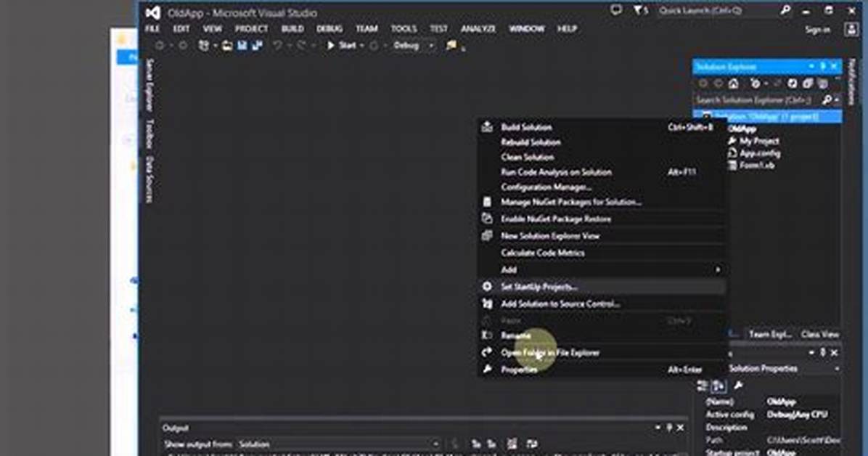This screenshot has width=868, height=456.
Task: Open the FILE menu
Action: (153, 29)
